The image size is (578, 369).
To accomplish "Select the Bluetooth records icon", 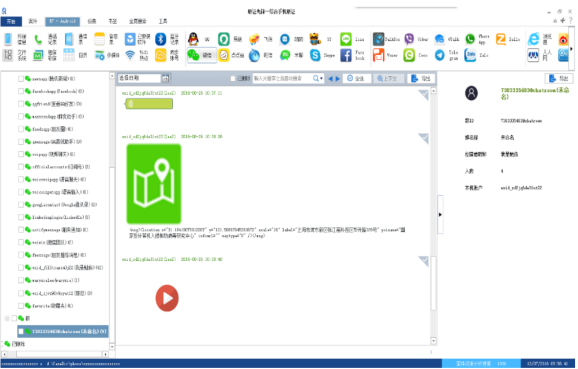I will pos(160,39).
